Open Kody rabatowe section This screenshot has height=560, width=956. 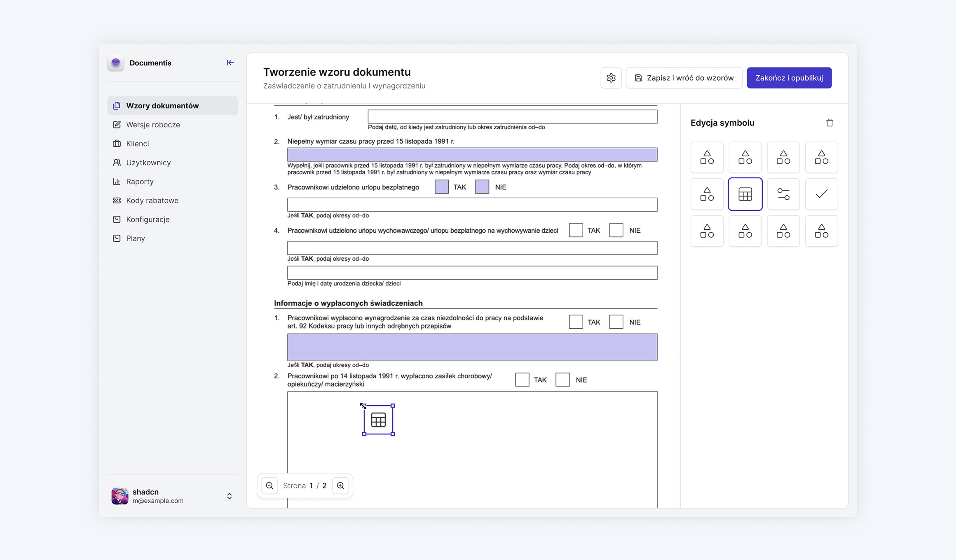(x=173, y=201)
